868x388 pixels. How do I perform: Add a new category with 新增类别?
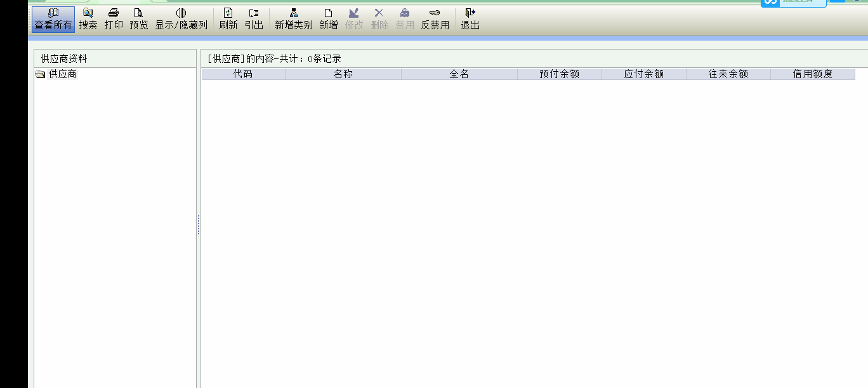[x=293, y=19]
